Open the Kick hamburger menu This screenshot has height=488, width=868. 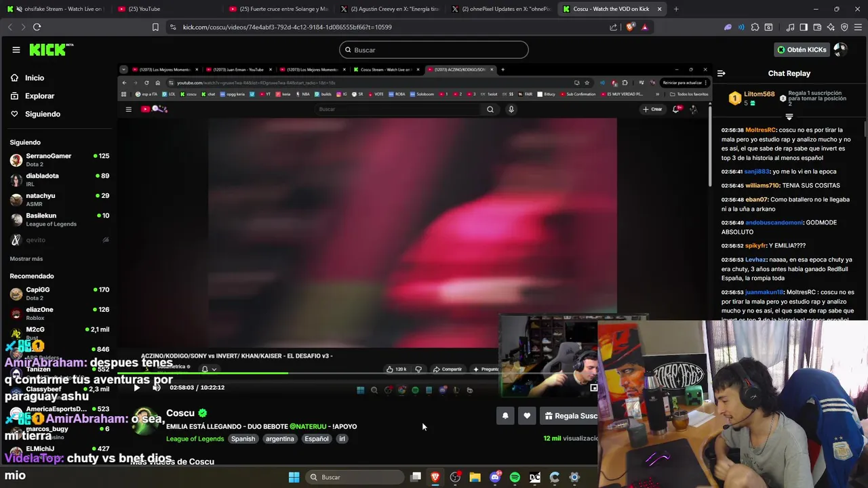pyautogui.click(x=16, y=49)
